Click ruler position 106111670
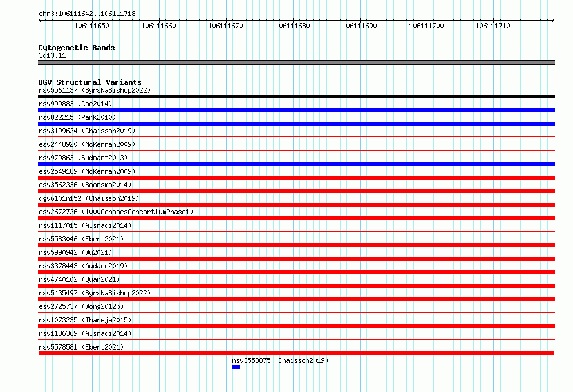 coord(225,26)
